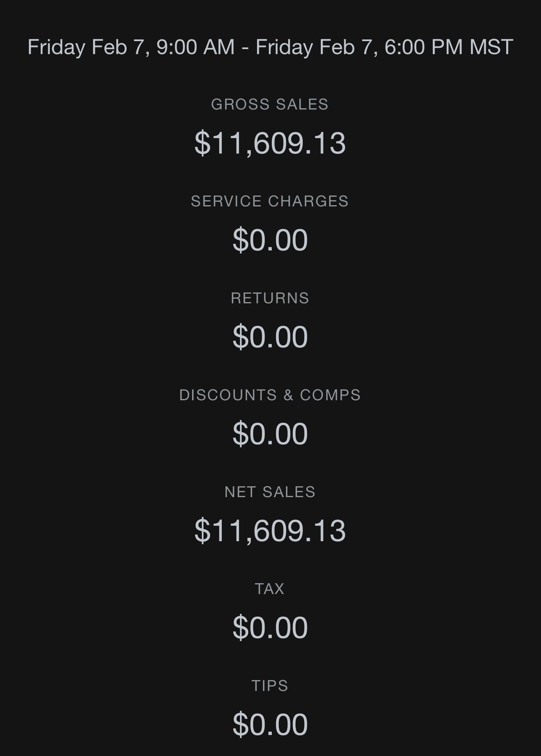Select the RETURNS label

pyautogui.click(x=270, y=298)
